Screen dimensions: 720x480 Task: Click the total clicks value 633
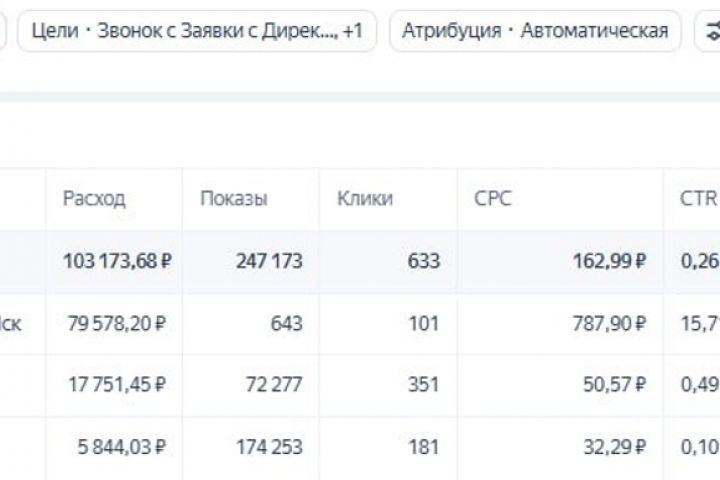pyautogui.click(x=423, y=262)
